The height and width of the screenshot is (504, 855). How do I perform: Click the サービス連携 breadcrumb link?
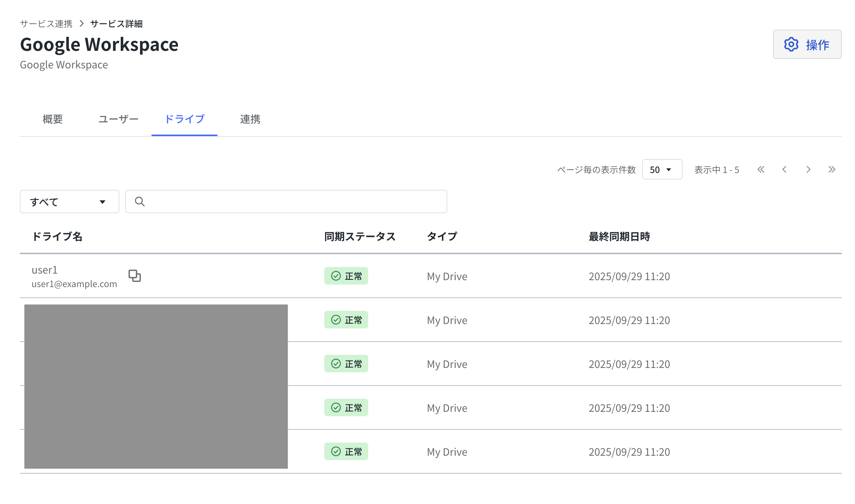pyautogui.click(x=46, y=24)
